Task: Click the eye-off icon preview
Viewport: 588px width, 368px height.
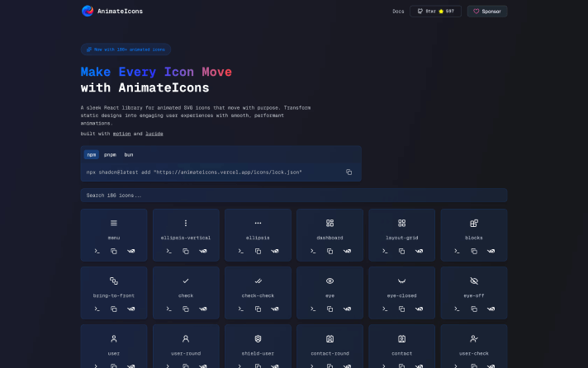Action: pyautogui.click(x=474, y=281)
